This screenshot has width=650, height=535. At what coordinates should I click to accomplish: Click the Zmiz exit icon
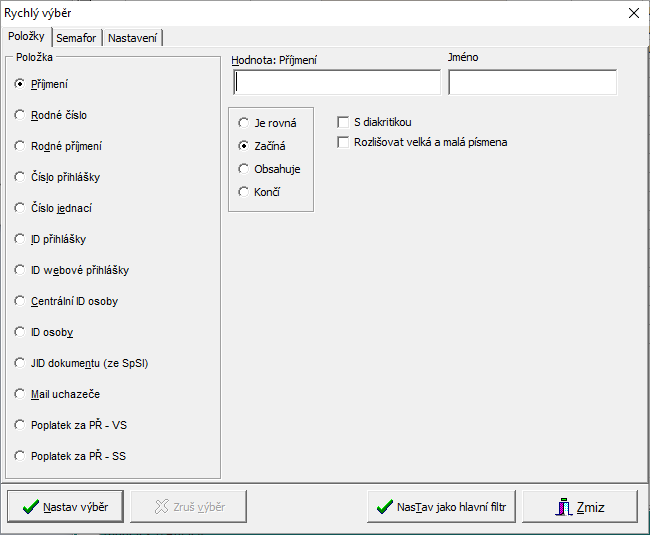pos(562,507)
